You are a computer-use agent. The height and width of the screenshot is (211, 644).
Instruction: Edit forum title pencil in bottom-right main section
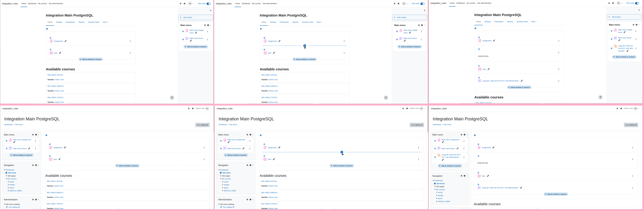(521, 188)
